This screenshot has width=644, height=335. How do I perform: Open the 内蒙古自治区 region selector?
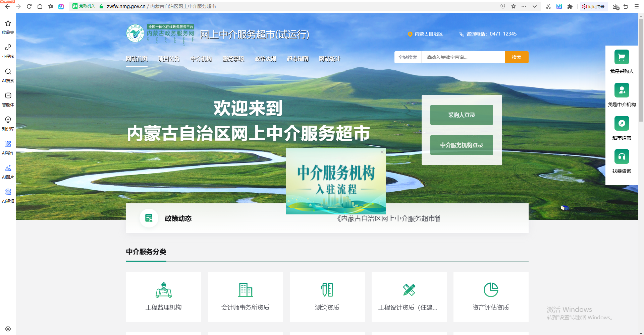425,34
